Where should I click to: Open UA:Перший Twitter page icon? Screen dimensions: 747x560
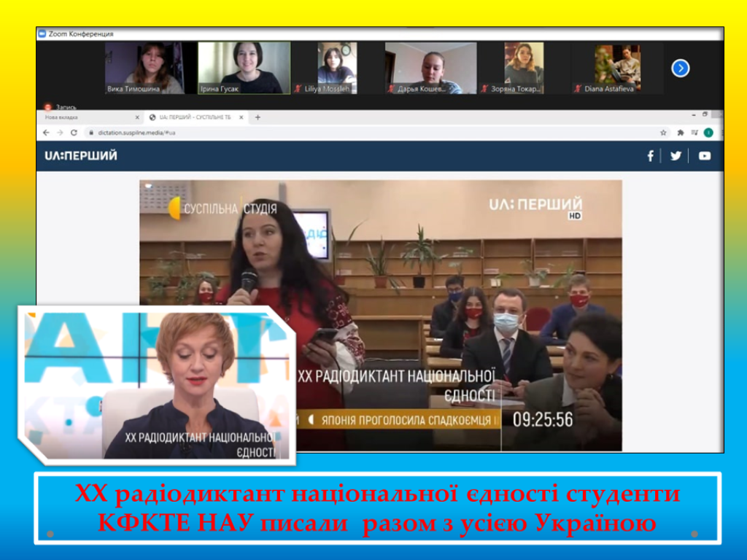pyautogui.click(x=676, y=155)
